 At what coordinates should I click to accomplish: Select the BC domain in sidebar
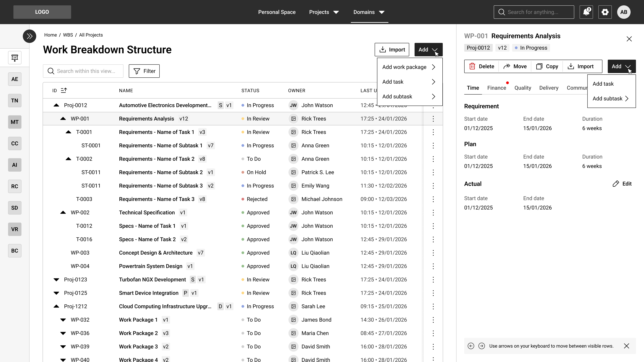point(15,251)
